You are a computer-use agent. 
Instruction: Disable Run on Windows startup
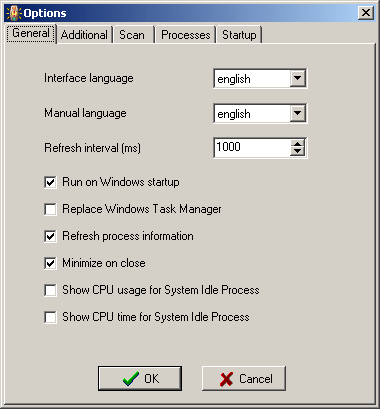coord(50,182)
